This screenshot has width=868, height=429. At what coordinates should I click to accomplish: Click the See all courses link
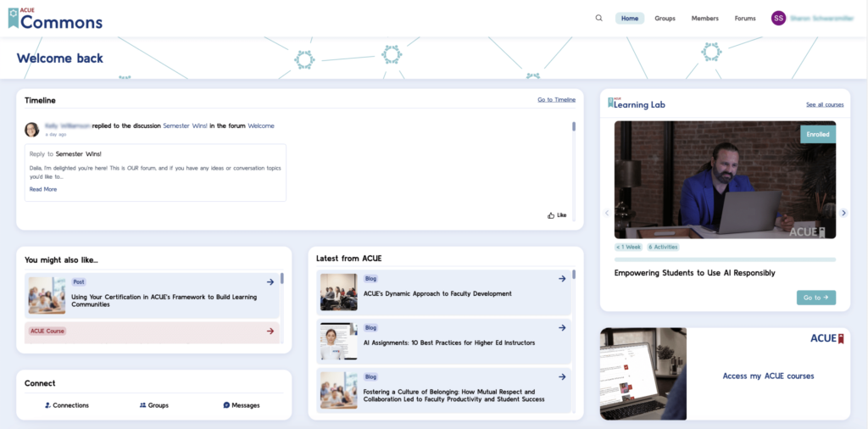[x=825, y=105]
